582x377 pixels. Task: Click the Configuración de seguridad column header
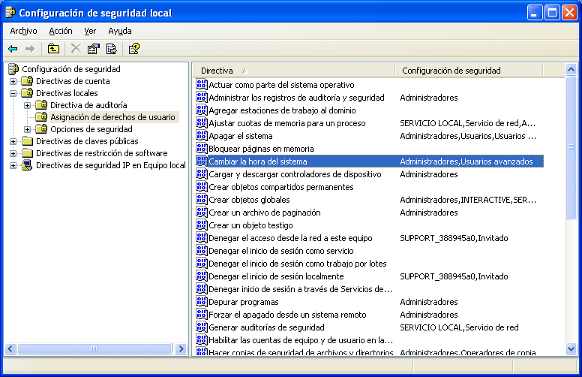coord(469,71)
